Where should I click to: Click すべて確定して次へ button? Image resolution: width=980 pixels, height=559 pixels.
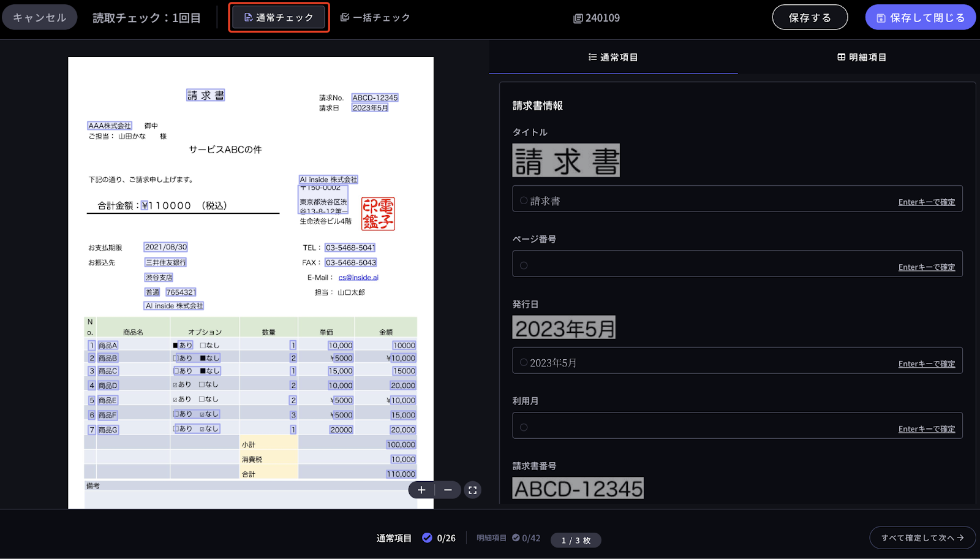[921, 538]
